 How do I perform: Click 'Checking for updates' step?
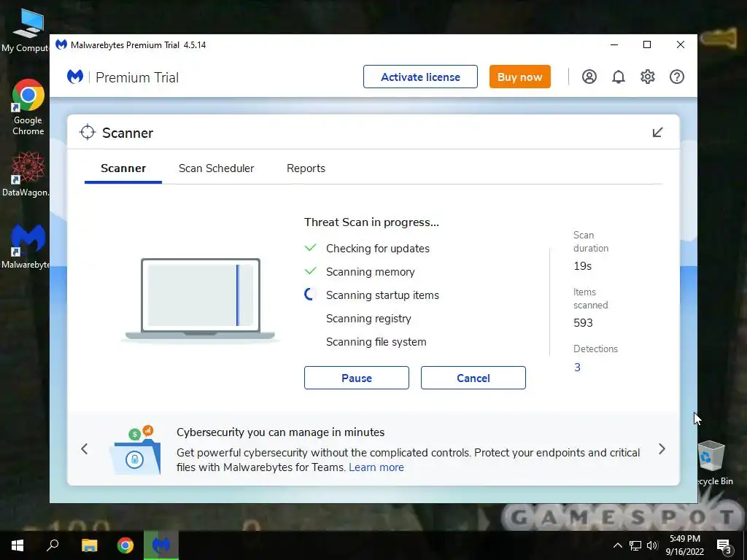click(377, 249)
